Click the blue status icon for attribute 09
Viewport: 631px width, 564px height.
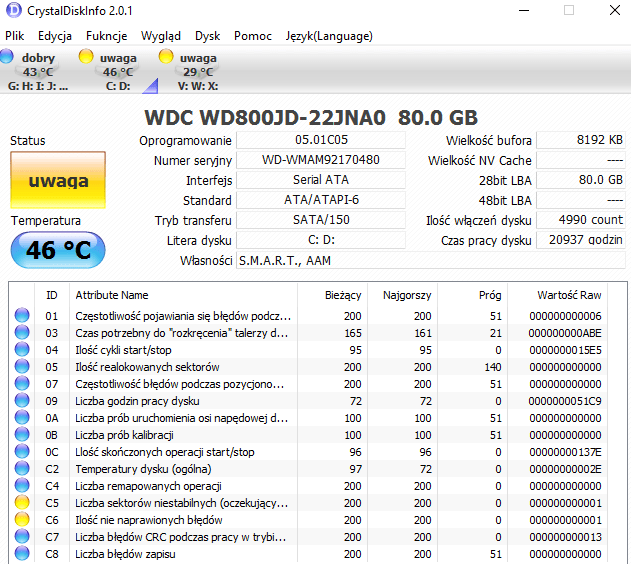point(22,401)
